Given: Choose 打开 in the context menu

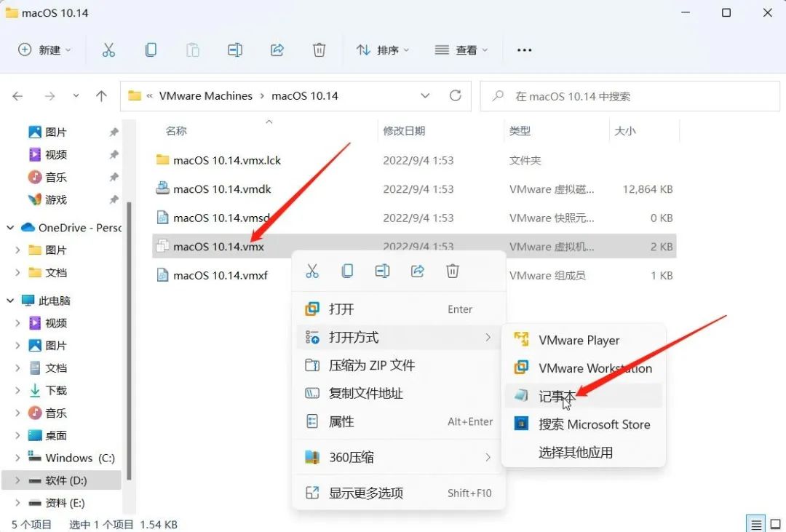Looking at the screenshot, I should 400,309.
